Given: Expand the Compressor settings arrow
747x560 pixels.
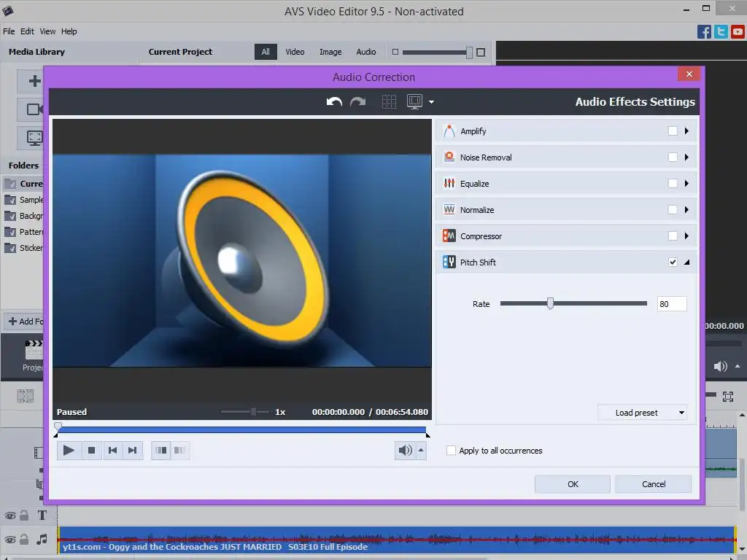Looking at the screenshot, I should [686, 236].
